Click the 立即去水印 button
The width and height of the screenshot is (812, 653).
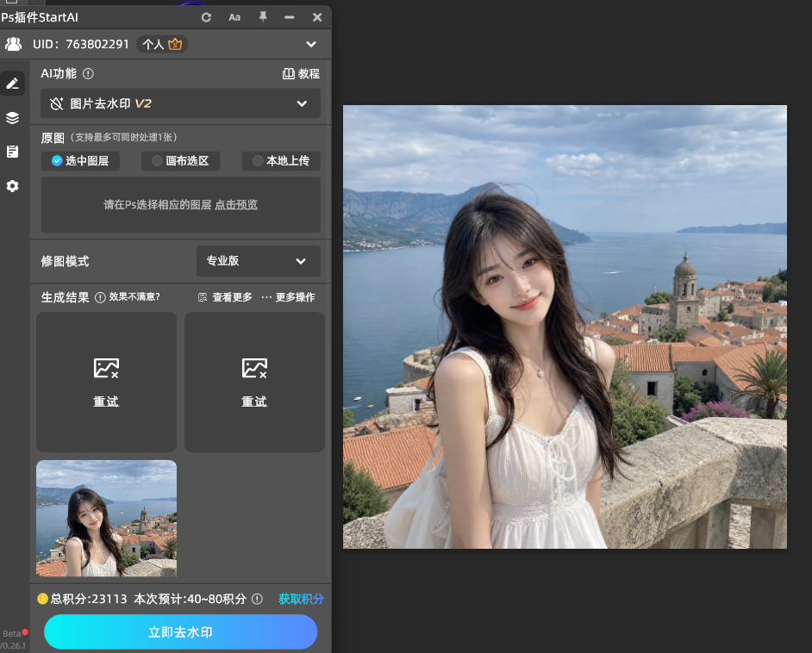(181, 631)
